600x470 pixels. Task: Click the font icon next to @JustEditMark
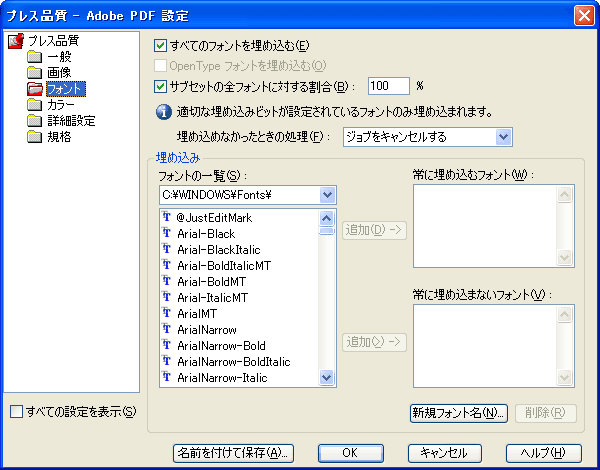tap(166, 217)
